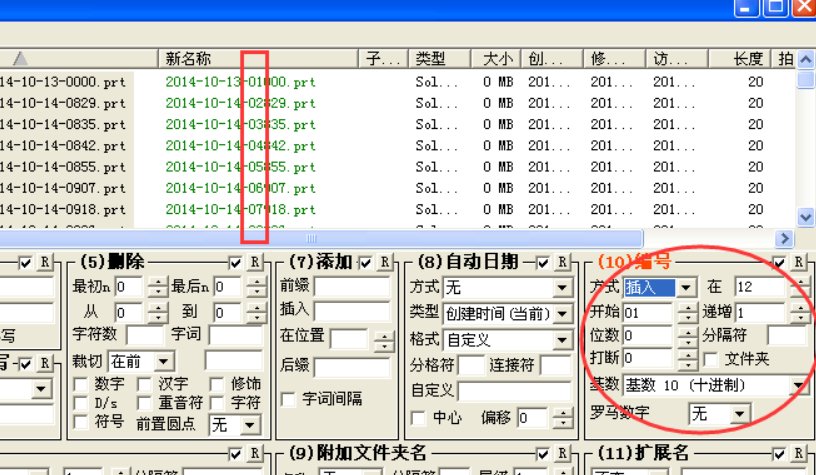Screen dimensions: 816x475
Task: Click the 分格符 input field
Action: [x=471, y=366]
